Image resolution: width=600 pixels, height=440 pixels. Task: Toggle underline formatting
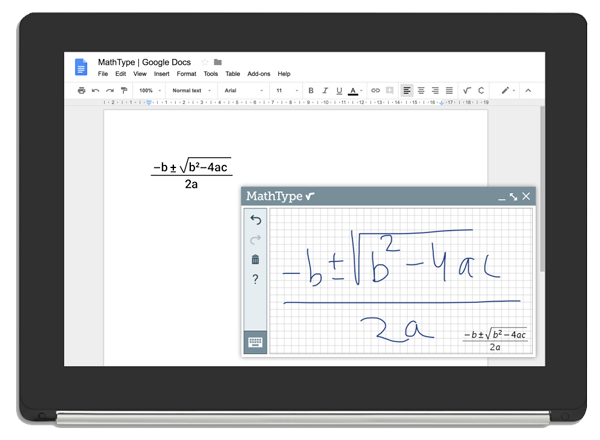339,91
